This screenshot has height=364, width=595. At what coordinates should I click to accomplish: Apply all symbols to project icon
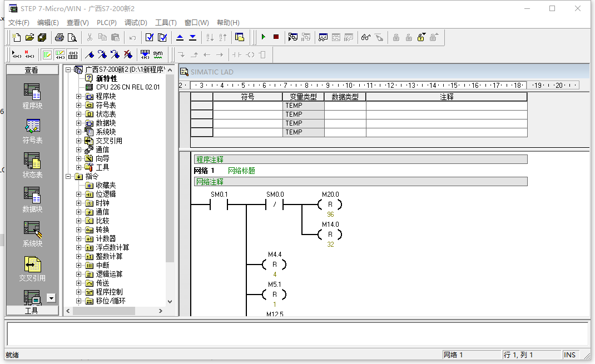point(145,54)
